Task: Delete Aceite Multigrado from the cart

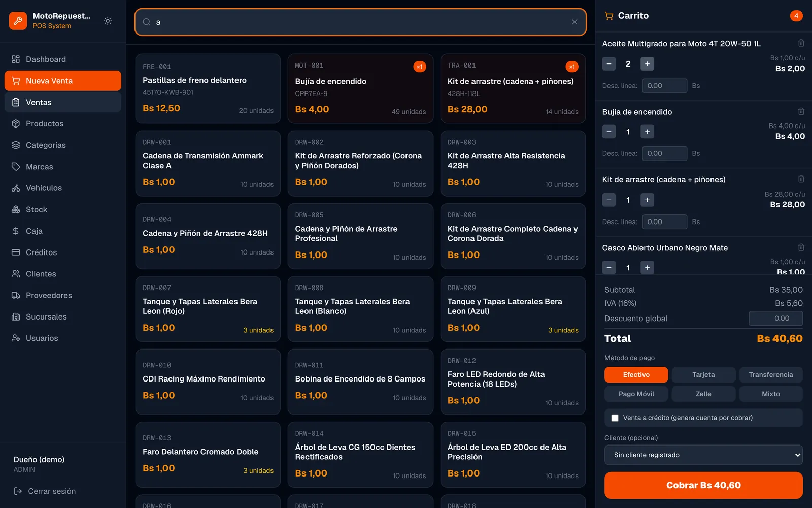Action: pyautogui.click(x=801, y=43)
